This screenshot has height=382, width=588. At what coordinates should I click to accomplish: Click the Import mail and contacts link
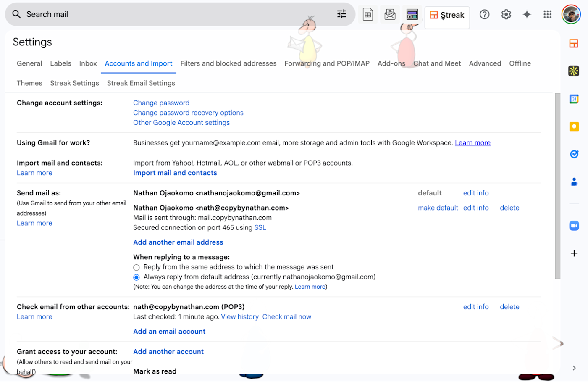pos(175,173)
